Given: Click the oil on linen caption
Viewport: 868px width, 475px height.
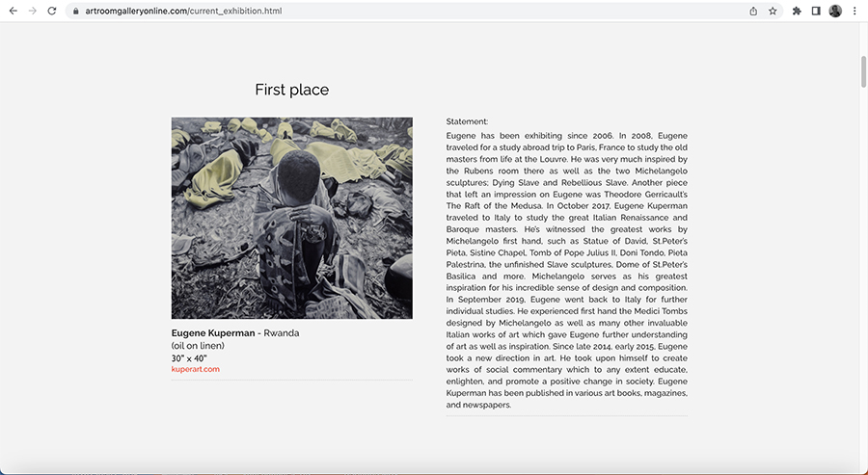Looking at the screenshot, I should click(x=198, y=346).
